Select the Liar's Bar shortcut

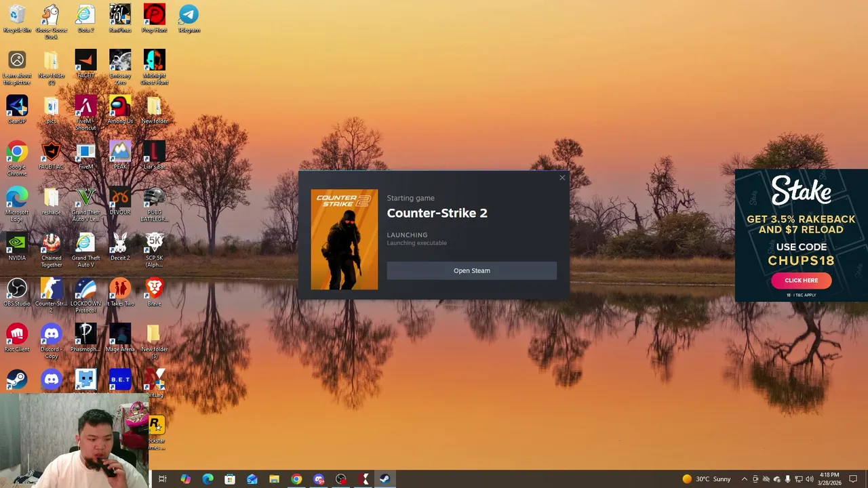[154, 156]
